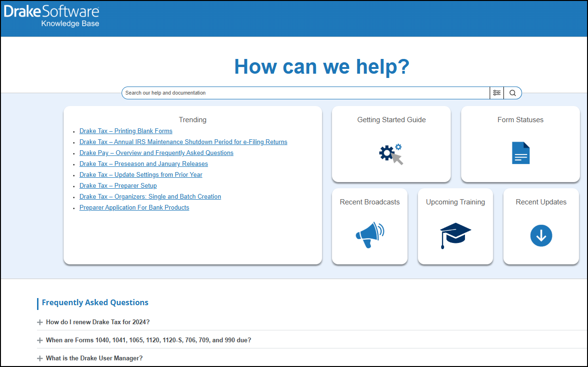Open Drake Tax – Printing Blank Forms link

pyautogui.click(x=126, y=131)
